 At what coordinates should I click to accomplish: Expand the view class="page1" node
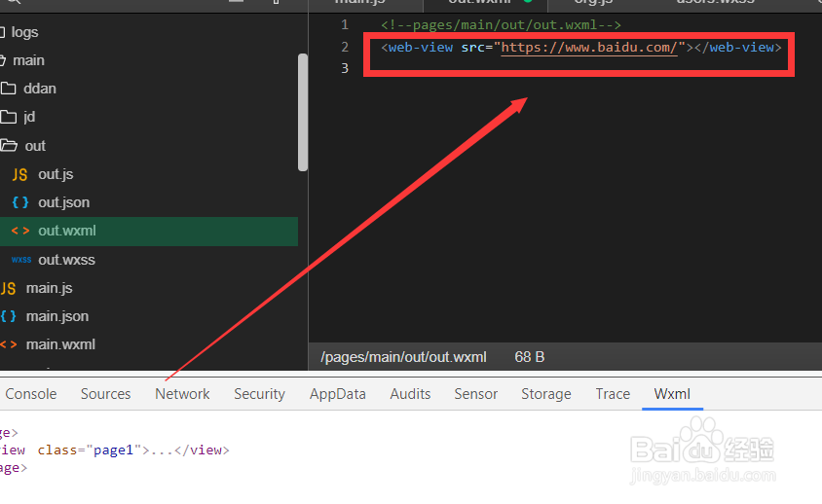tap(114, 450)
